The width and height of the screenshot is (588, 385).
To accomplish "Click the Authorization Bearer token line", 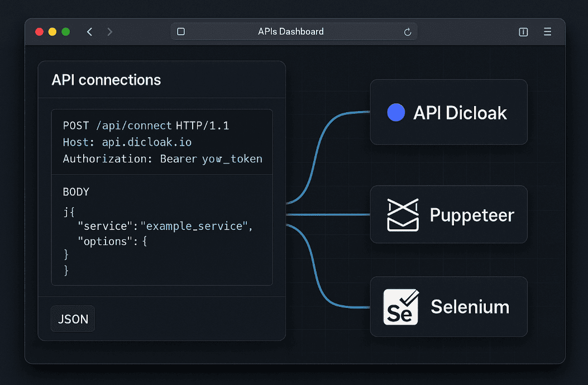I will pyautogui.click(x=162, y=159).
